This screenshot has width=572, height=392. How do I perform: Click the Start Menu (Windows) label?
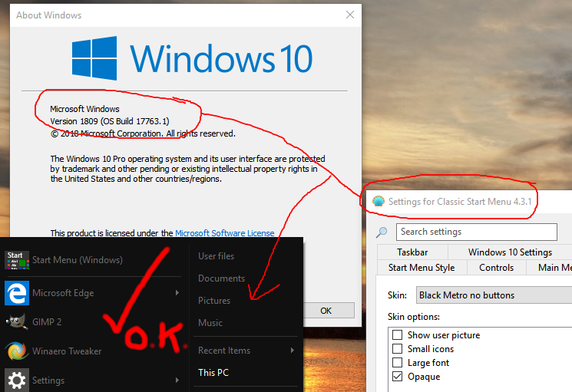[x=78, y=260]
